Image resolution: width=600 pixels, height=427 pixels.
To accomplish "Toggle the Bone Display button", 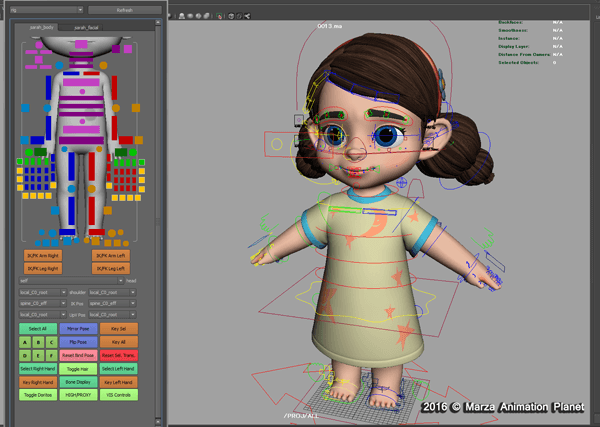I will click(x=78, y=382).
